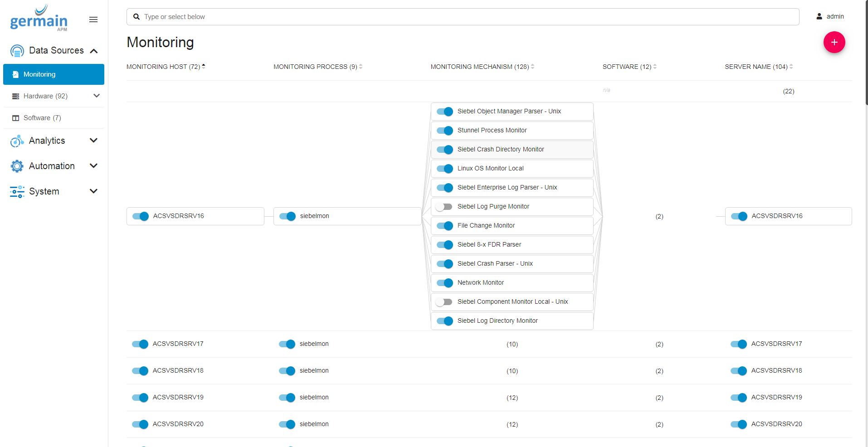Disable the Stunnel Process Monitor toggle

[444, 131]
